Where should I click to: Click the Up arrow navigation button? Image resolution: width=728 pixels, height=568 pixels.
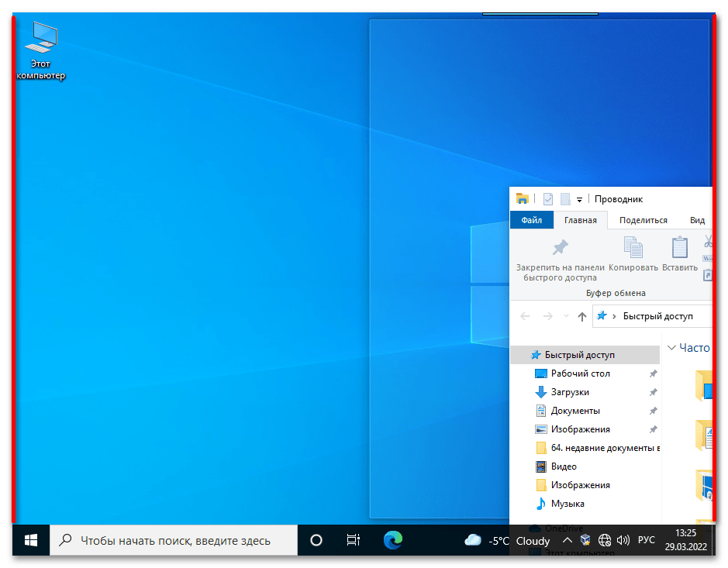click(x=582, y=316)
